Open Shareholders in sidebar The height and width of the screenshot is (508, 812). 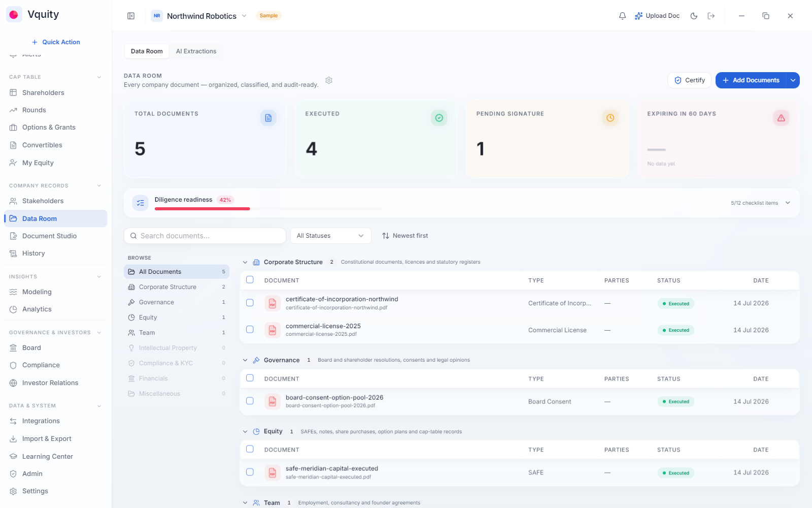(x=56, y=92)
